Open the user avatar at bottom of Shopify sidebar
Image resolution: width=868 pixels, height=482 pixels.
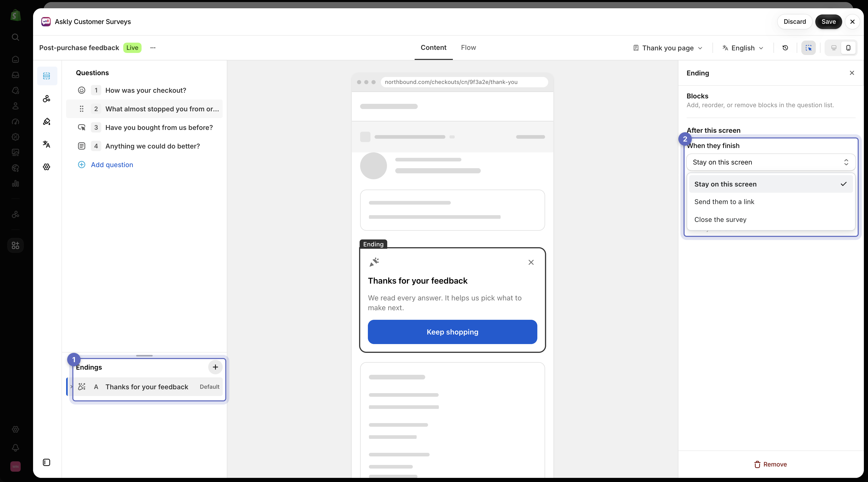pyautogui.click(x=16, y=467)
